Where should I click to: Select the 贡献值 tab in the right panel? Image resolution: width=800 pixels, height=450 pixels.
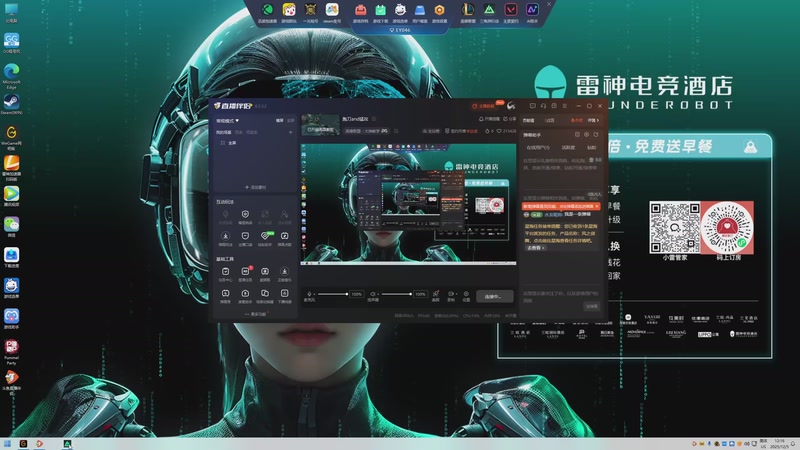pos(528,120)
